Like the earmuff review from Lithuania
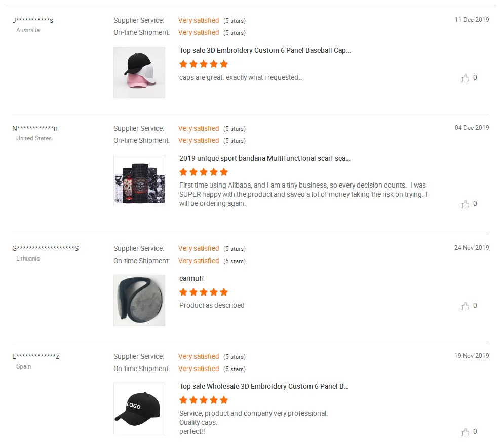The width and height of the screenshot is (504, 442). [x=465, y=306]
